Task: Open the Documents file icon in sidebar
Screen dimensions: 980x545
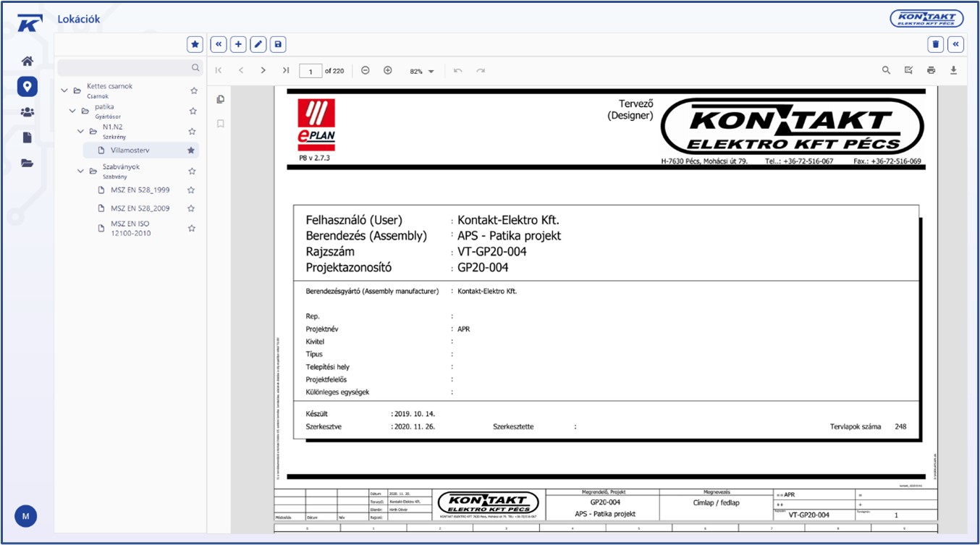Action: 28,138
